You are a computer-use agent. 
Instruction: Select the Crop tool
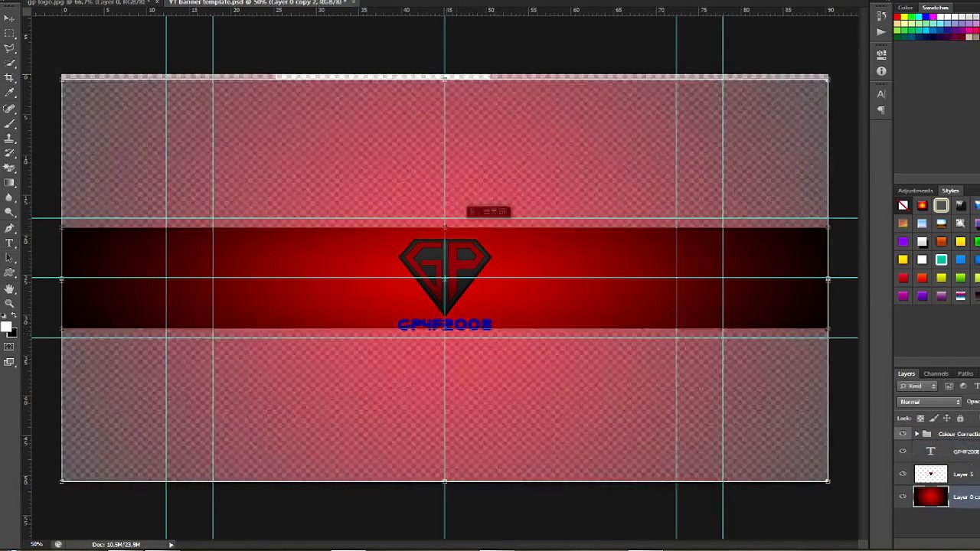(9, 78)
